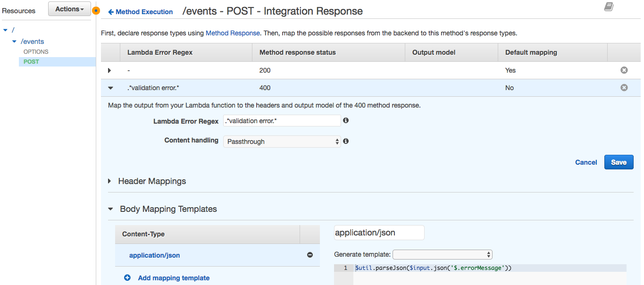Focus the application/json content type input
This screenshot has height=285, width=644.
click(x=379, y=233)
